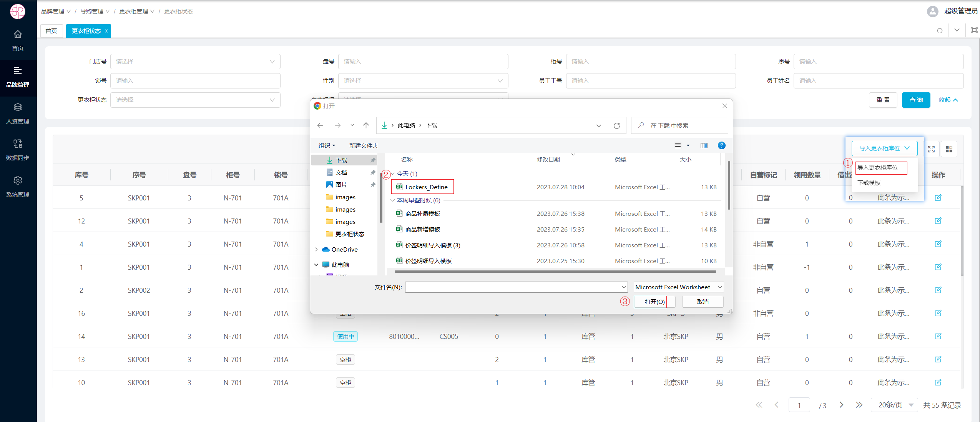Refresh the file dialog folder view
The height and width of the screenshot is (422, 980).
click(x=617, y=126)
